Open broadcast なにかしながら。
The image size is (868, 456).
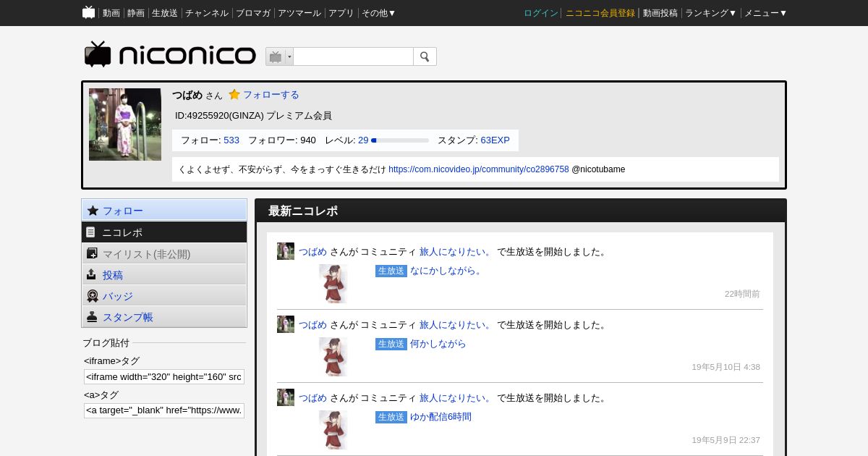pos(446,271)
